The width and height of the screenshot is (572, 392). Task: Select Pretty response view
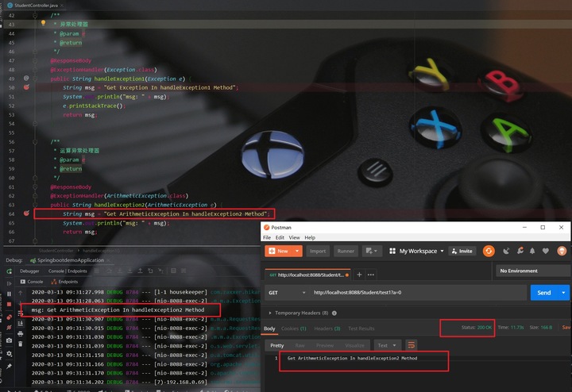[x=277, y=345]
